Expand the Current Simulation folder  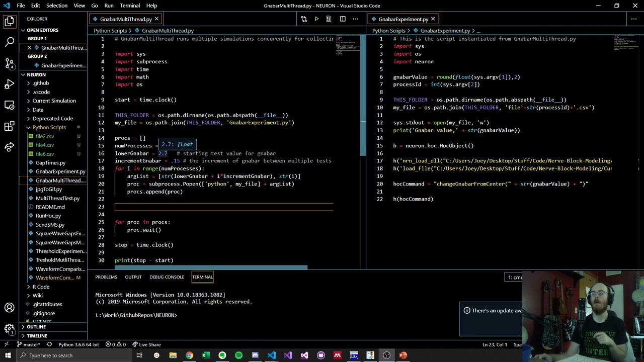pos(54,101)
